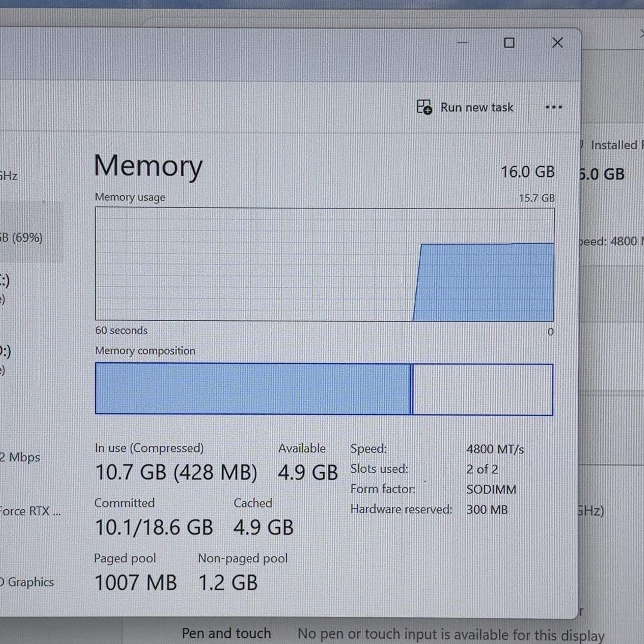Click the Memory composition label
This screenshot has width=644, height=644.
145,351
